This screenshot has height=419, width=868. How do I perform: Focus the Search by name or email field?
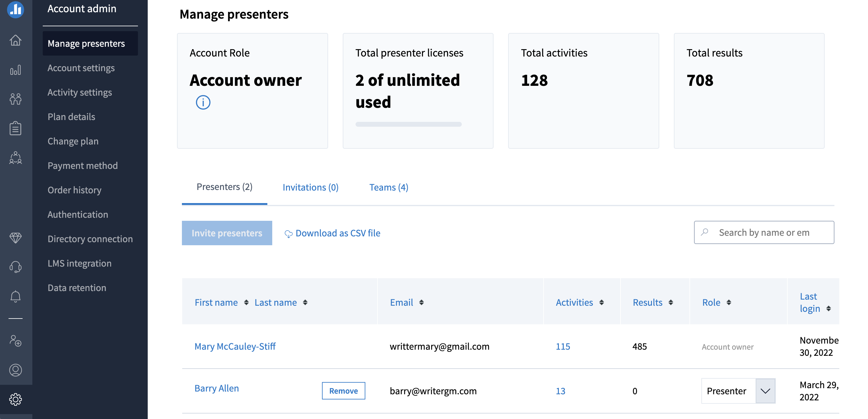coord(764,232)
